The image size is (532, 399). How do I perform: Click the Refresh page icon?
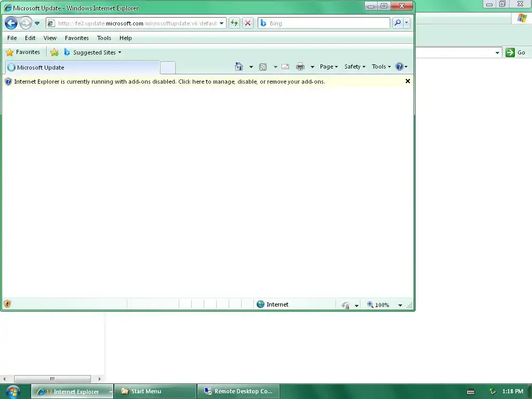pos(234,23)
